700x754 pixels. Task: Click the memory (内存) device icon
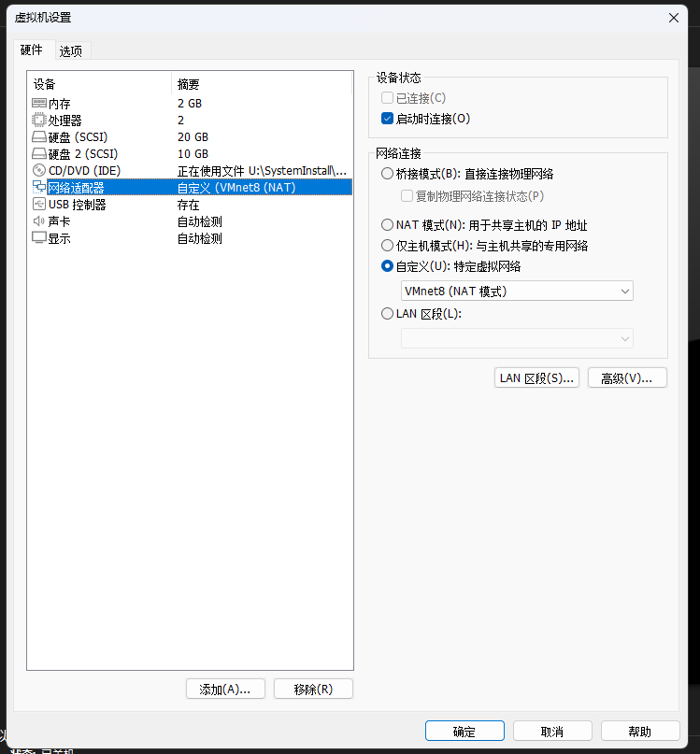coord(39,104)
